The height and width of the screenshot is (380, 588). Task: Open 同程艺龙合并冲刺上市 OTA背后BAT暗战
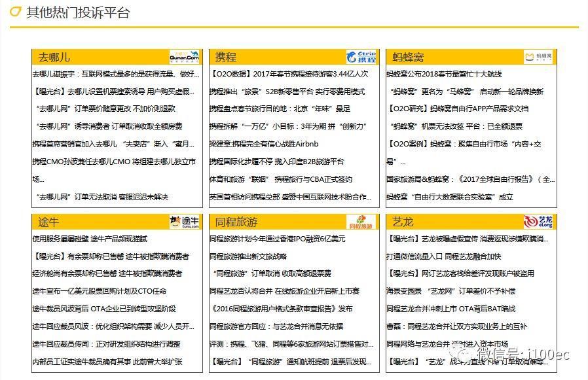tap(451, 309)
